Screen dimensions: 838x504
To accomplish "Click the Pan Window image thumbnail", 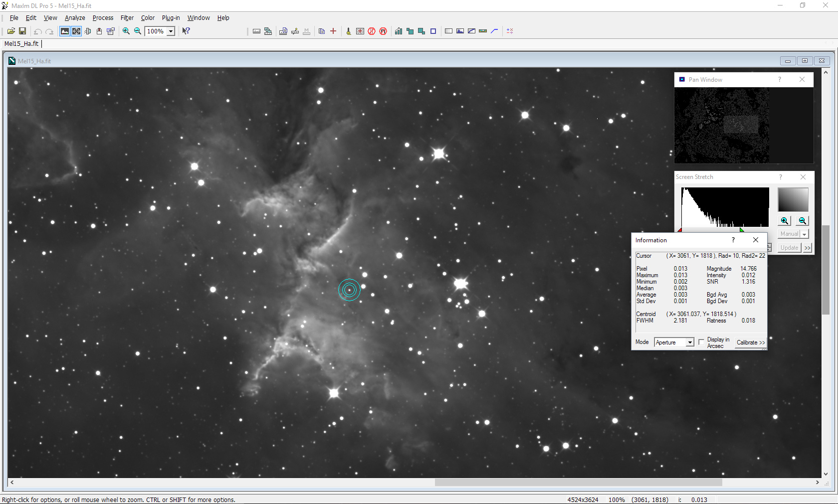I will point(722,126).
